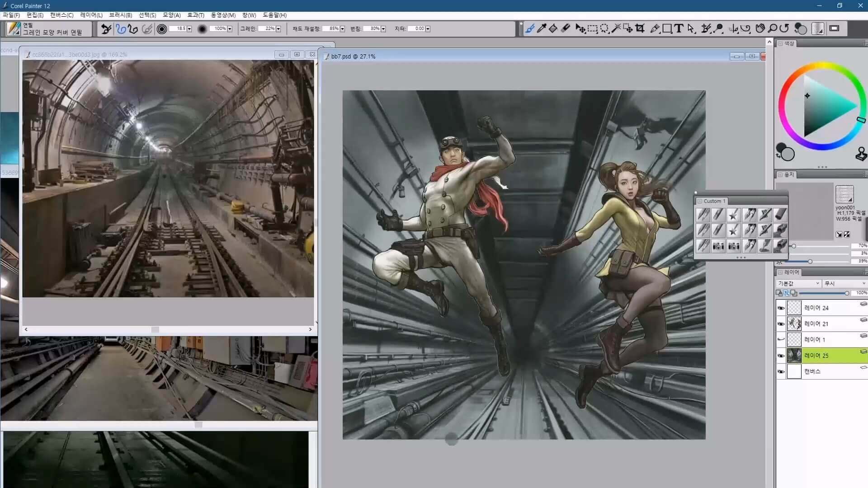The width and height of the screenshot is (868, 488).
Task: Open the 색상 panel options menu
Action: pyautogui.click(x=865, y=43)
